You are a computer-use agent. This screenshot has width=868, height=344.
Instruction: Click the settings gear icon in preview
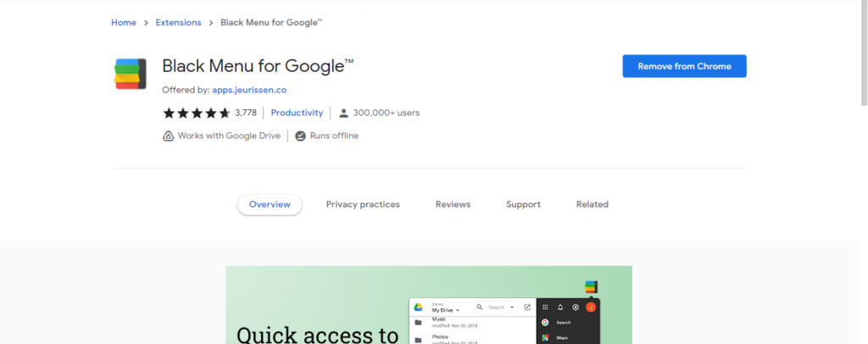point(576,308)
